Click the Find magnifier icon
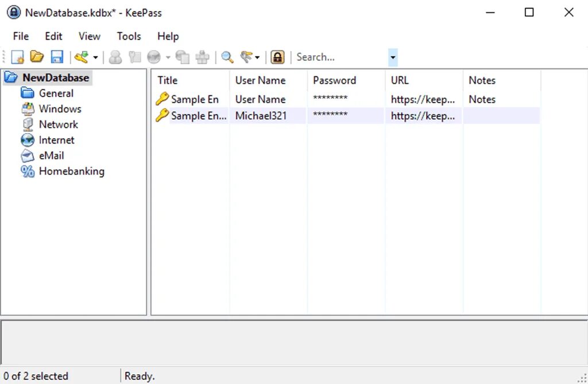588x384 pixels. coord(227,57)
